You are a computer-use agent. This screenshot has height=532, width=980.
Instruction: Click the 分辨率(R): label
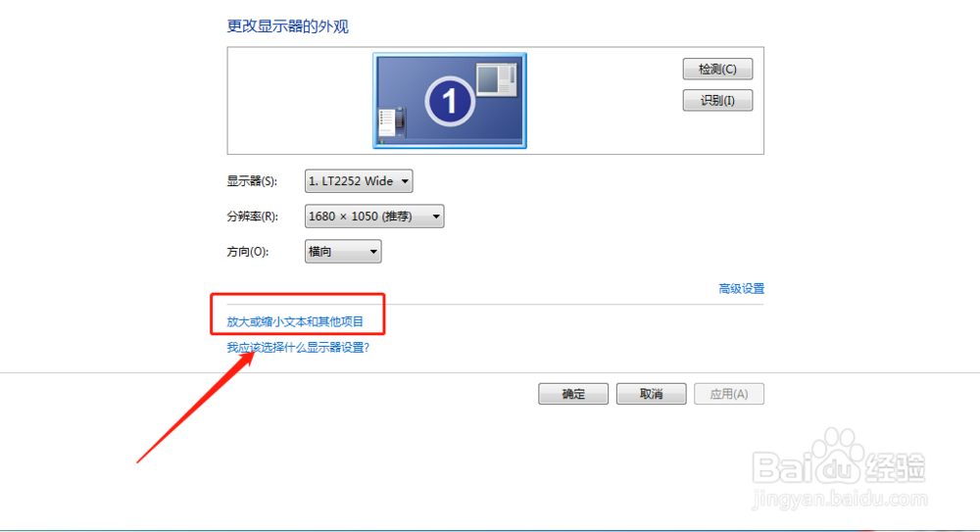253,217
